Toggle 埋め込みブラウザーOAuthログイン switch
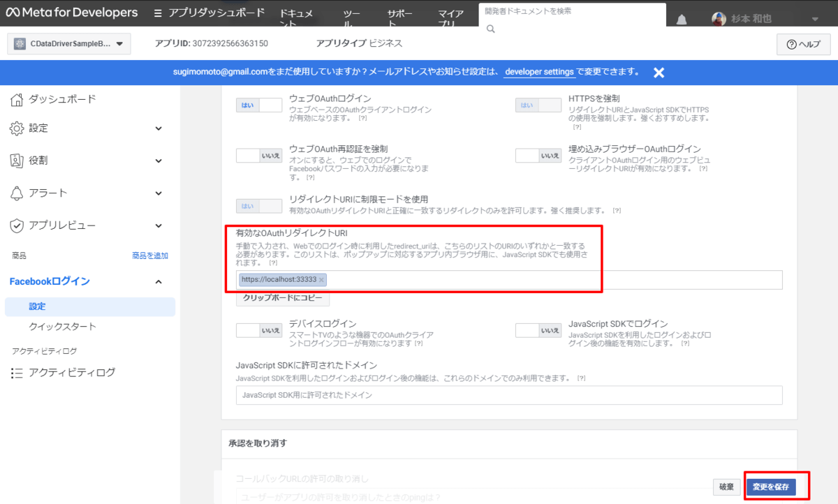 click(x=538, y=156)
